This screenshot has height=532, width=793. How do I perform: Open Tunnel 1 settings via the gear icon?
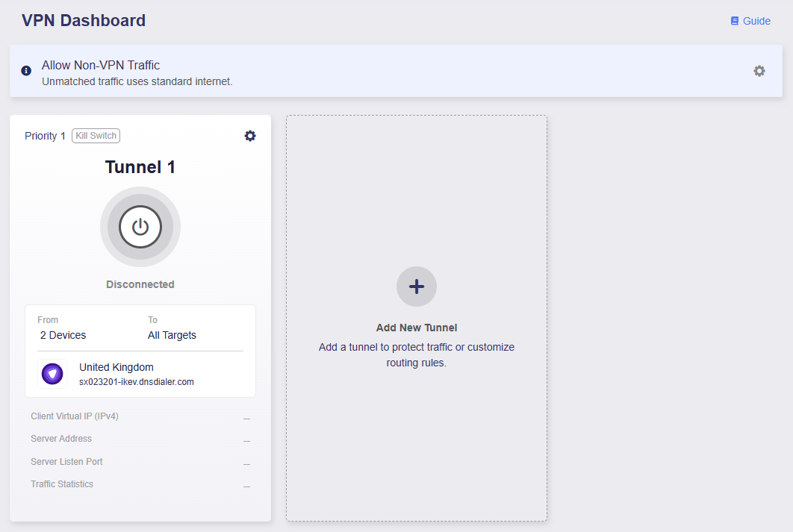point(250,136)
